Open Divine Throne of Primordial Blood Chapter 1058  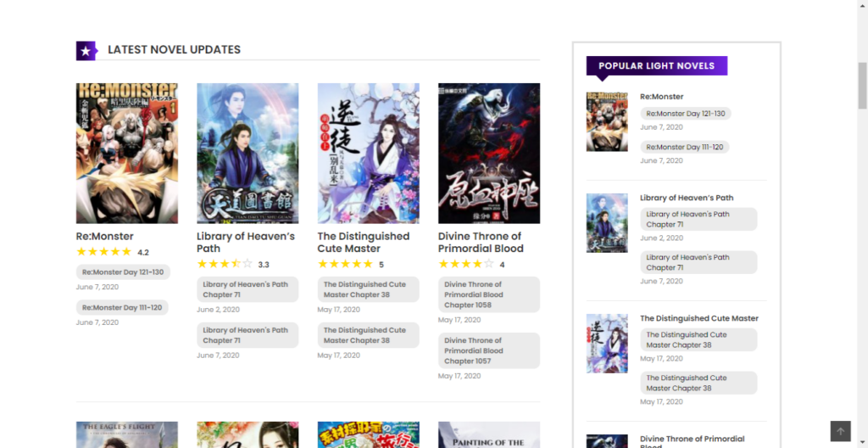(489, 294)
